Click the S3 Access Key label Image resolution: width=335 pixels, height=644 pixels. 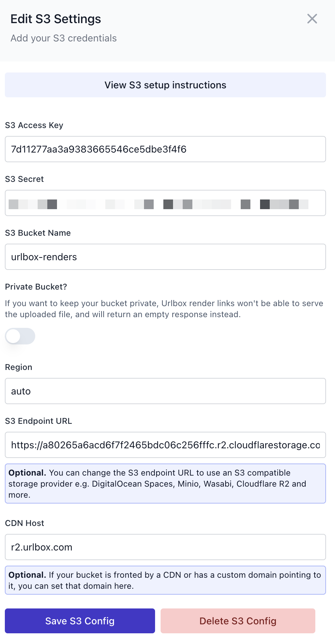point(34,125)
